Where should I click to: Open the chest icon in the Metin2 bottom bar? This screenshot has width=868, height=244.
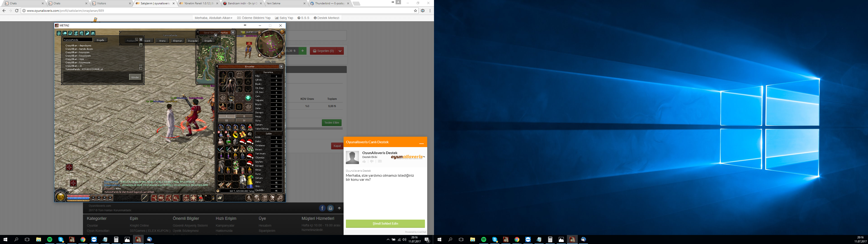pyautogui.click(x=264, y=198)
